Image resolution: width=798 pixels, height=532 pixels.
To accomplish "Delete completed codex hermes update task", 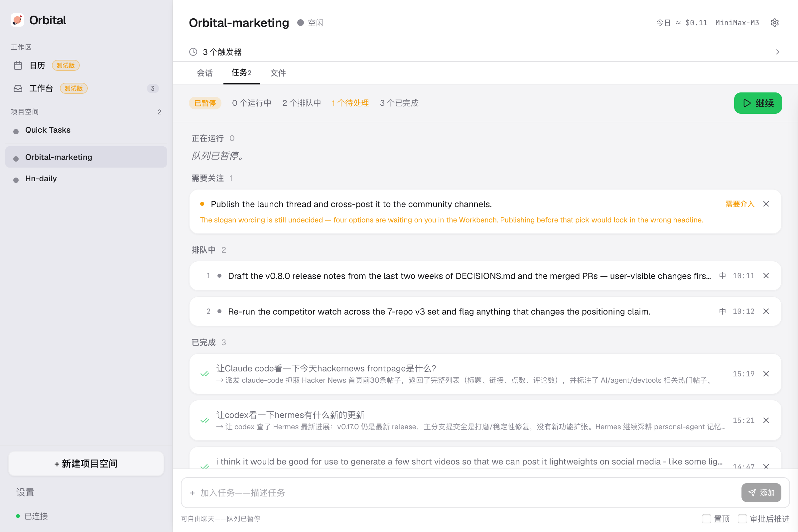I will click(766, 420).
